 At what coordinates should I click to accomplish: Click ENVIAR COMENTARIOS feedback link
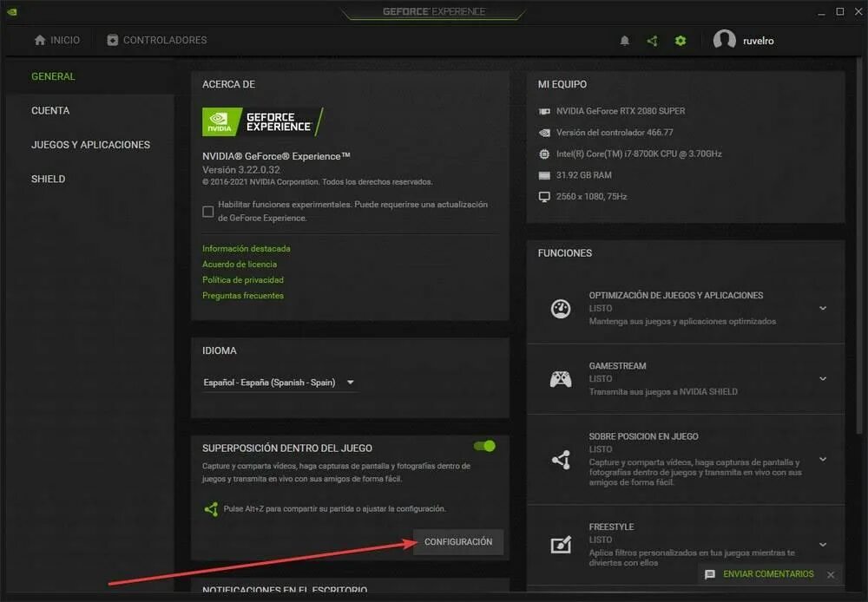click(x=768, y=574)
